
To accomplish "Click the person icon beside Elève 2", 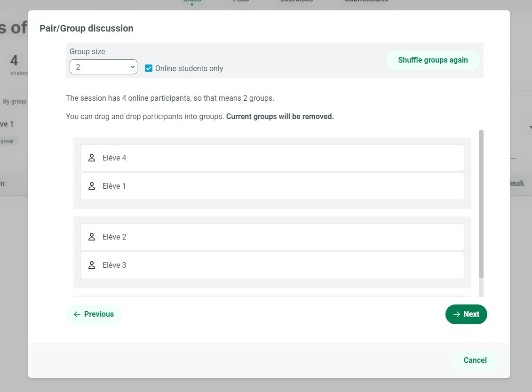I will 92,237.
